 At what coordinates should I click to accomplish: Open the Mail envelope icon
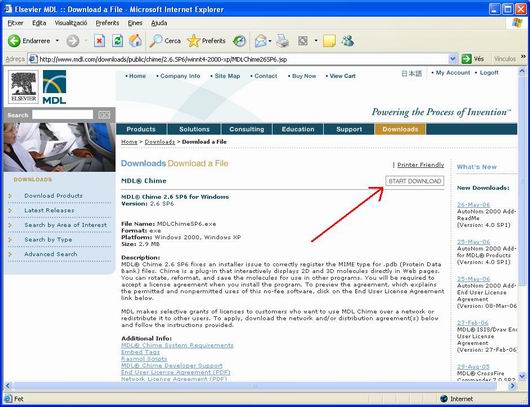260,41
